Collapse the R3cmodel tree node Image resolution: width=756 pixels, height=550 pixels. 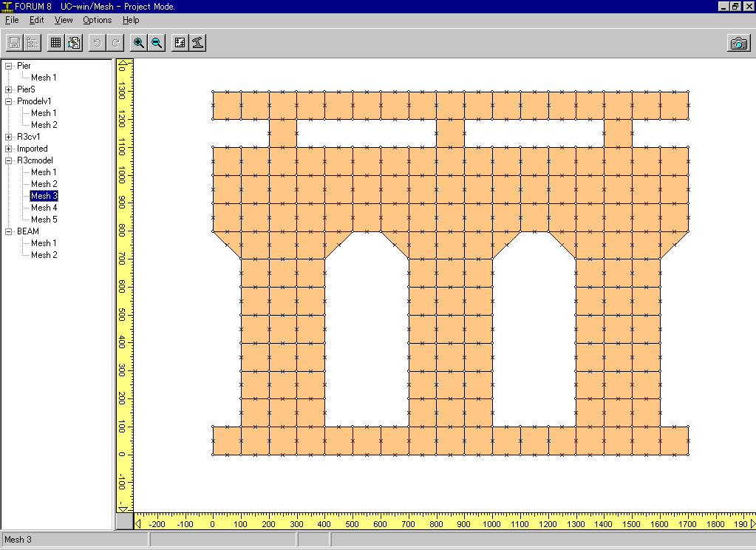click(x=8, y=160)
